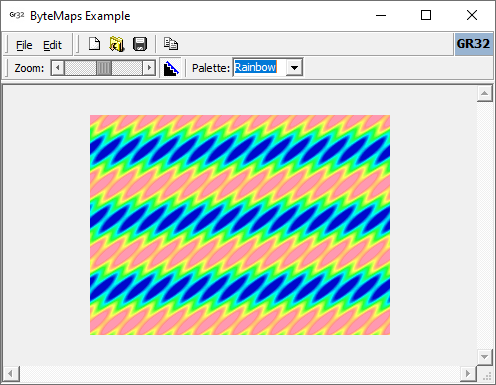Click the Save floppy disk icon
Viewport: 496px width, 385px height.
(x=140, y=44)
